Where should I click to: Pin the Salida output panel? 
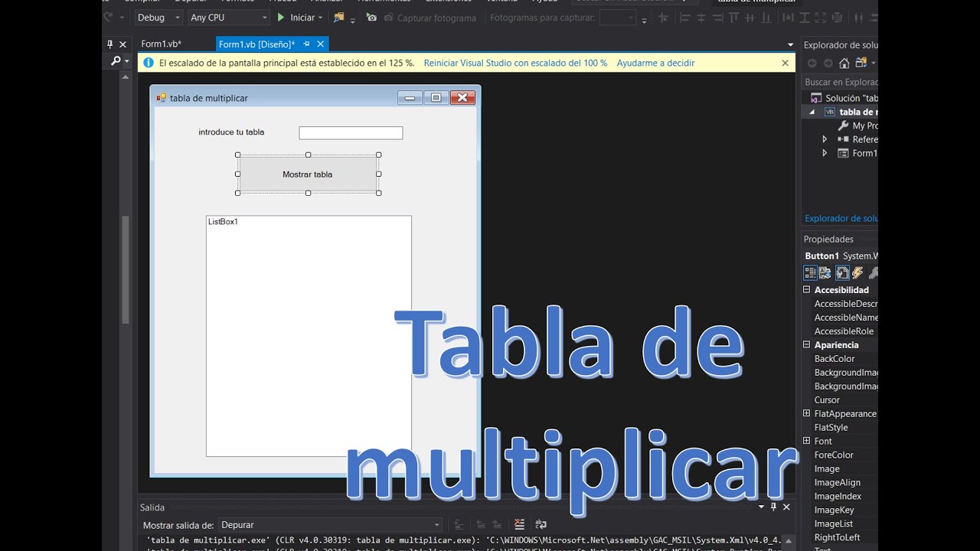pyautogui.click(x=773, y=507)
